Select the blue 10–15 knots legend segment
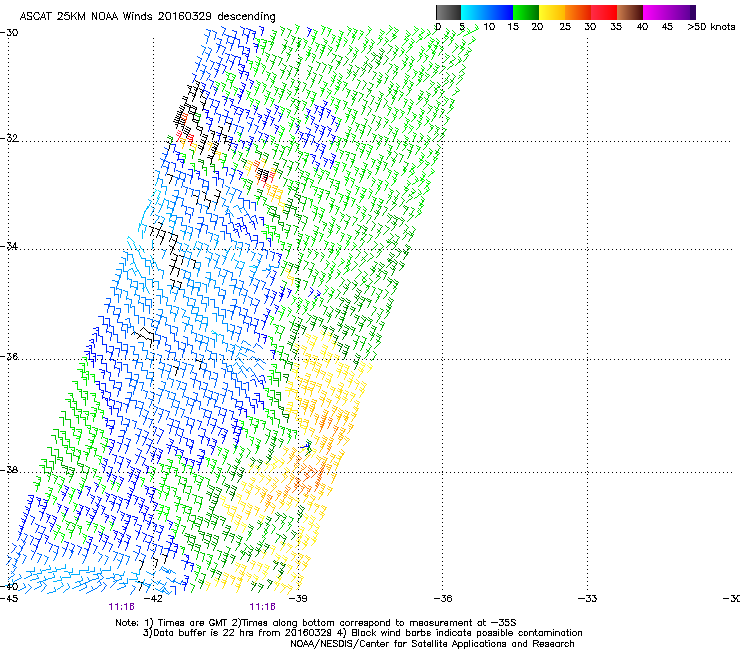Screen dimensions: 740x650 (x=500, y=12)
